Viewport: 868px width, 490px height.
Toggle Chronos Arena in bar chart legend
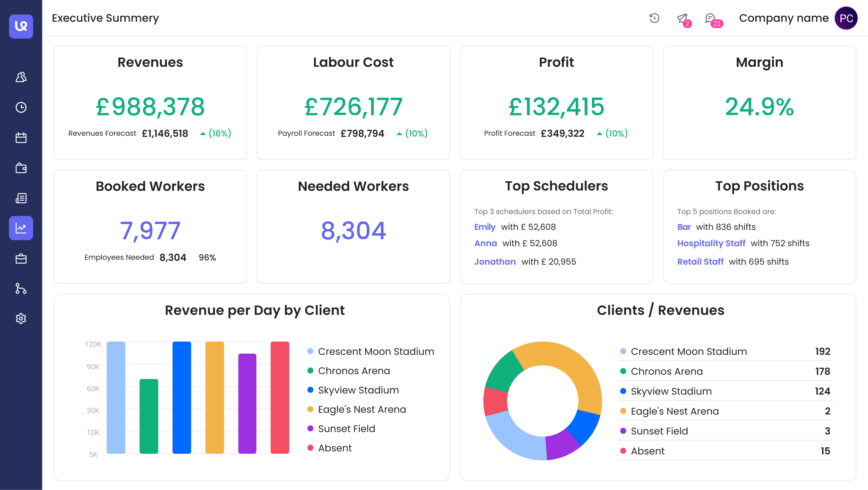click(354, 371)
